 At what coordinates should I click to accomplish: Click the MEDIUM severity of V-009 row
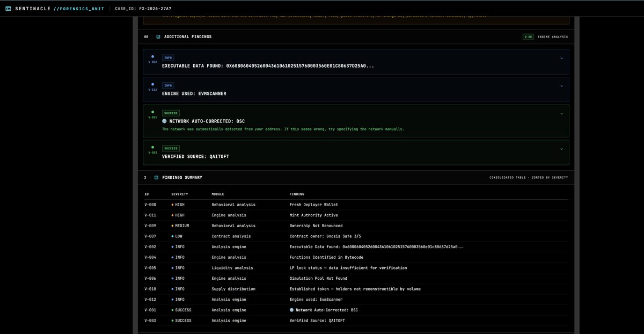tap(180, 226)
